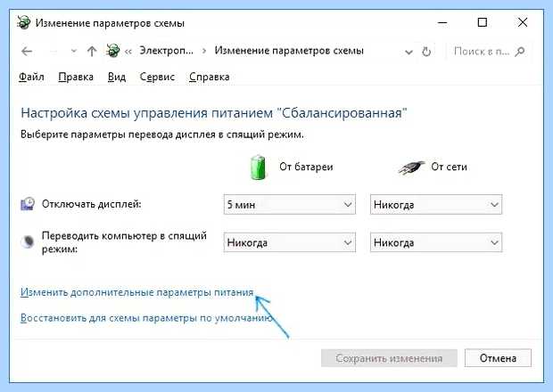Click the Back navigation arrow
This screenshot has height=392, width=553.
click(x=27, y=52)
